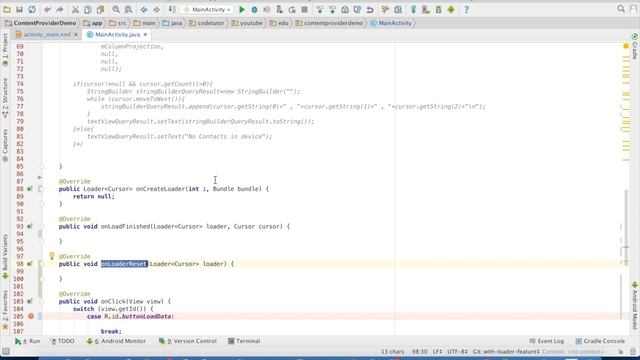Viewport: 640px width, 360px height.
Task: Click the VCS Commit Changes icon
Action: (332, 9)
